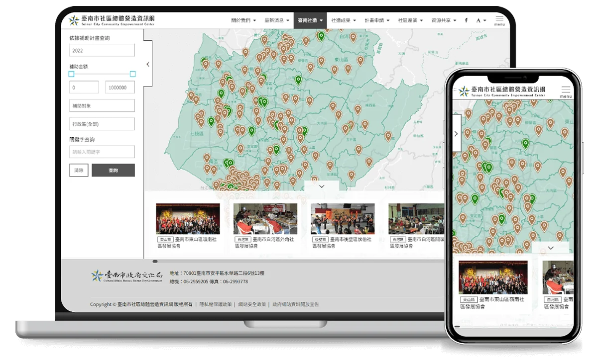Open the 政府網站資料開放宣告 link
The image size is (597, 364).
tap(296, 304)
